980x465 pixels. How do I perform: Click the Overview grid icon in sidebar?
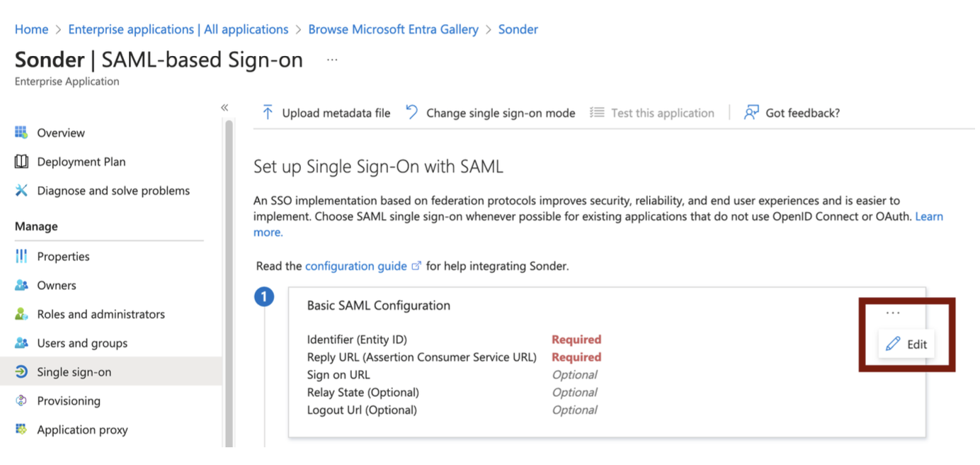click(21, 133)
